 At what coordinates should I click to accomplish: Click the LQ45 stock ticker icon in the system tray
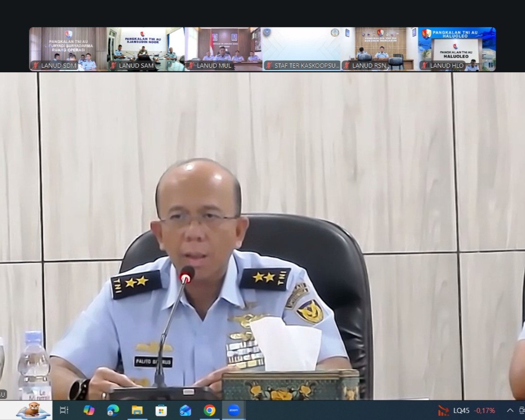coord(442,411)
